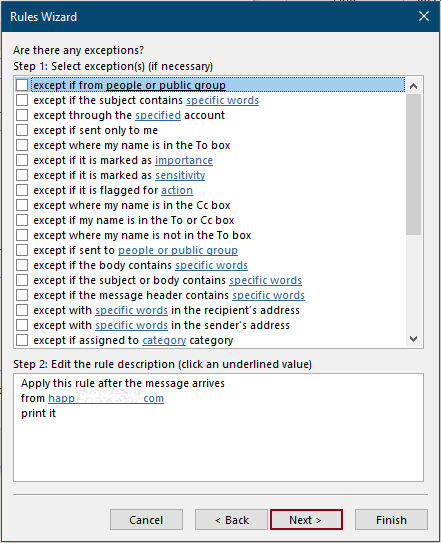
Task: Click scroll down arrow in exceptions list
Action: coord(413,339)
